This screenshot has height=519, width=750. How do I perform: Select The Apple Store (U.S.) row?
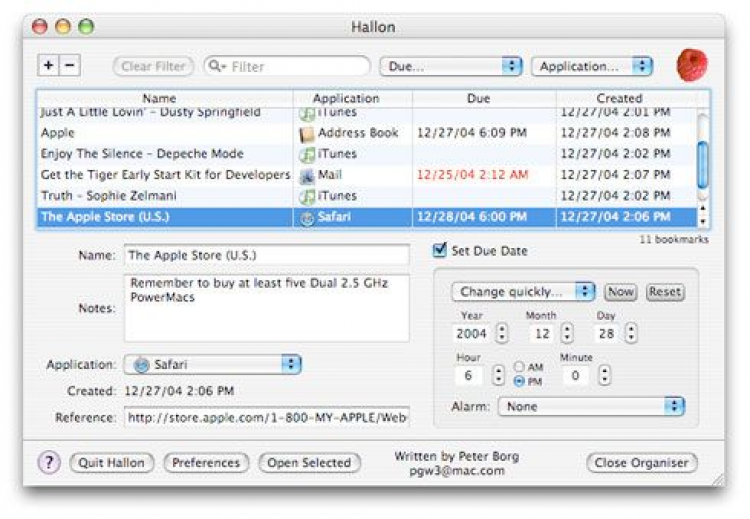366,217
